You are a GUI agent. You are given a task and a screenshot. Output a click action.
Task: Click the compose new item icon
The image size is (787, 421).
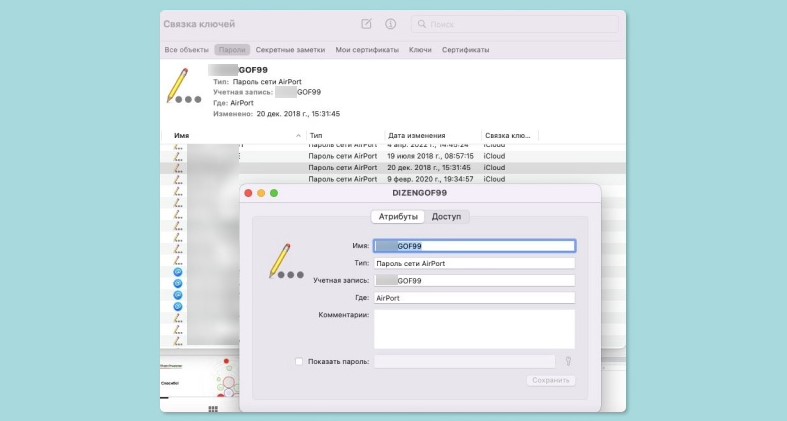tap(366, 24)
